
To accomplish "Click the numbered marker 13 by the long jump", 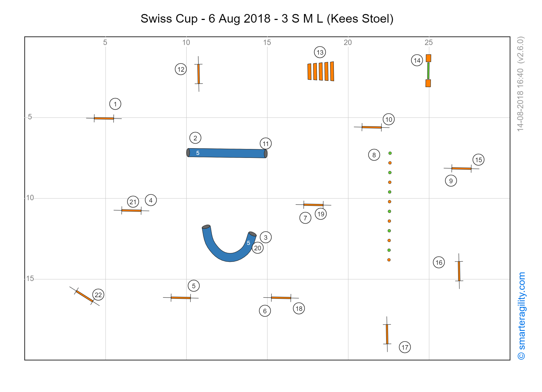I will pyautogui.click(x=320, y=52).
